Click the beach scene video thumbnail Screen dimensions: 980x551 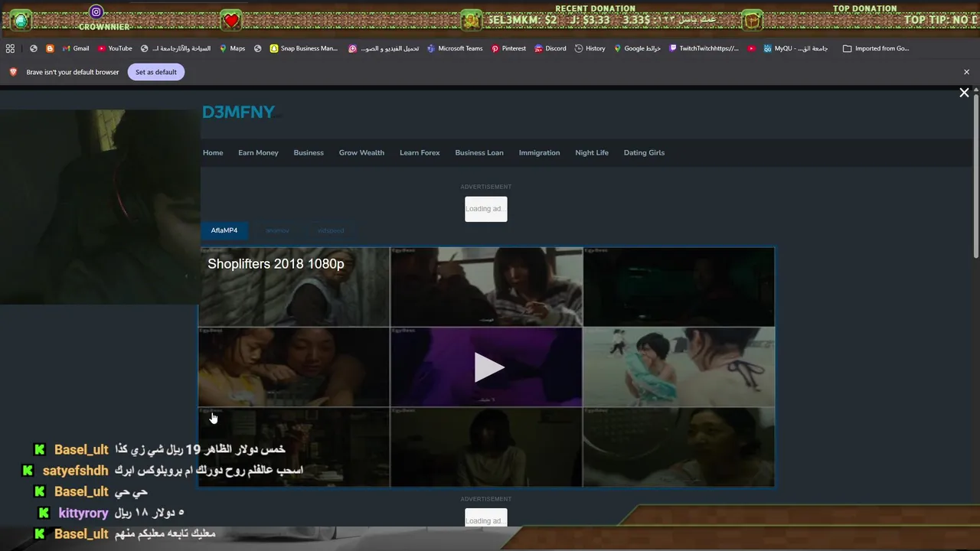678,367
